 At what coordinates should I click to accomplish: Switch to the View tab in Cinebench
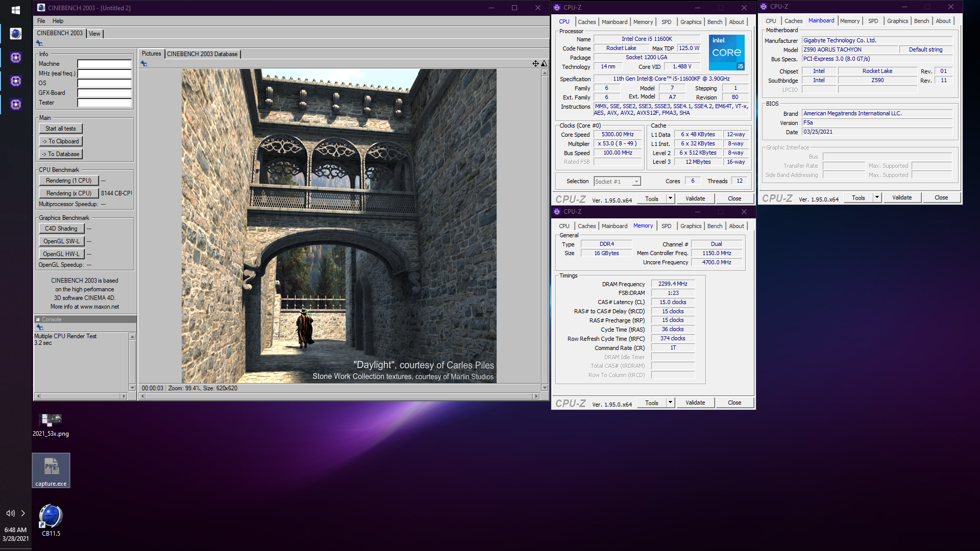[x=94, y=34]
